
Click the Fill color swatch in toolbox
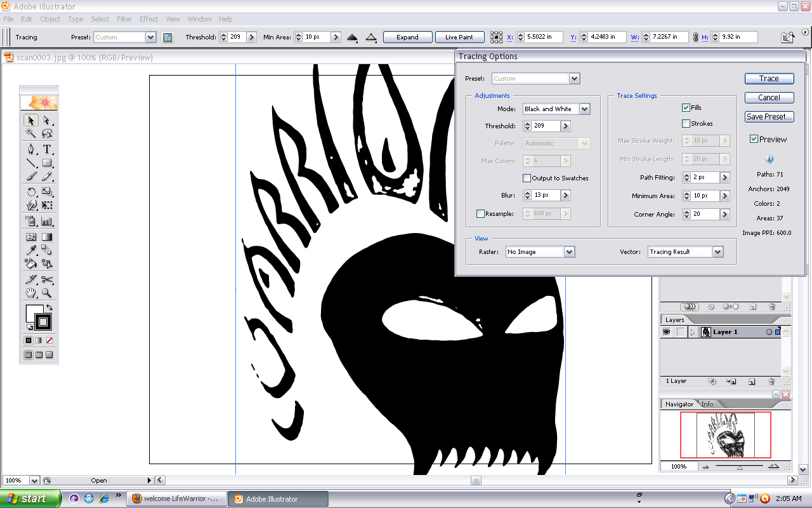click(x=32, y=312)
